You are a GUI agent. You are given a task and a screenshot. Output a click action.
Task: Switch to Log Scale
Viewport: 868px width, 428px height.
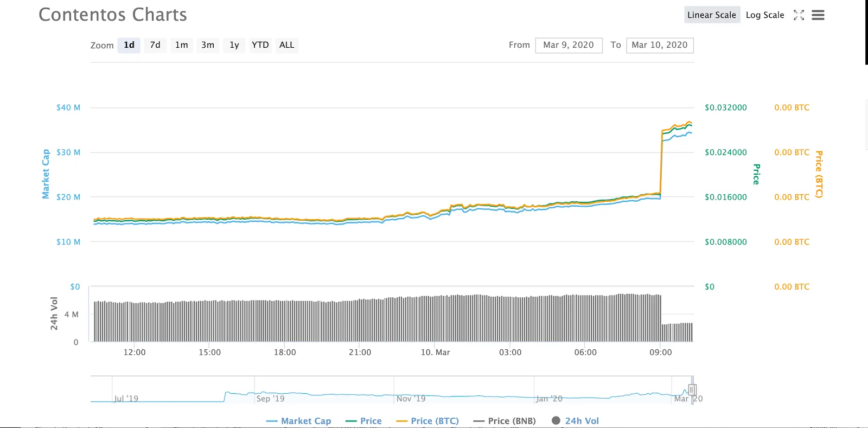[764, 15]
